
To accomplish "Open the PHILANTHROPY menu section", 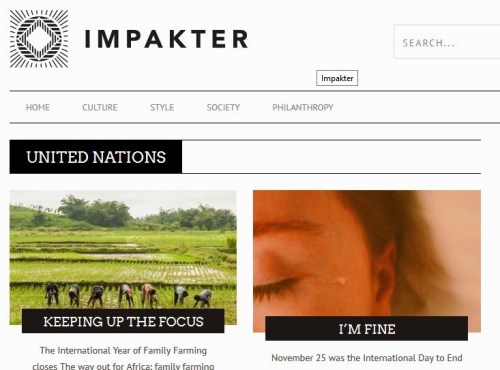I will point(303,107).
